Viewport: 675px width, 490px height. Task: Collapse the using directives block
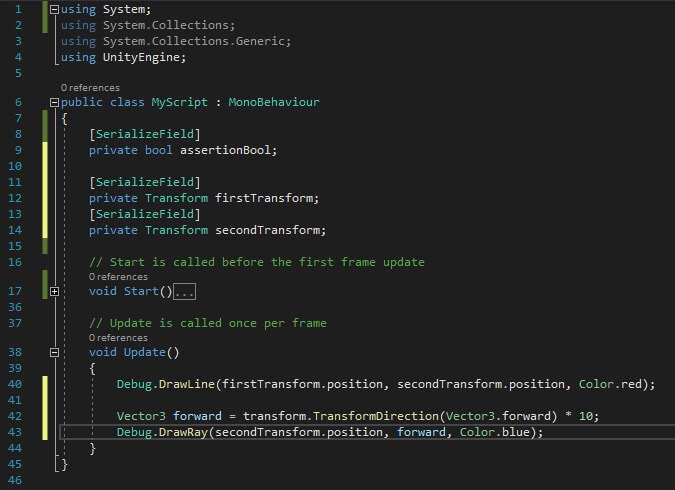click(x=54, y=8)
